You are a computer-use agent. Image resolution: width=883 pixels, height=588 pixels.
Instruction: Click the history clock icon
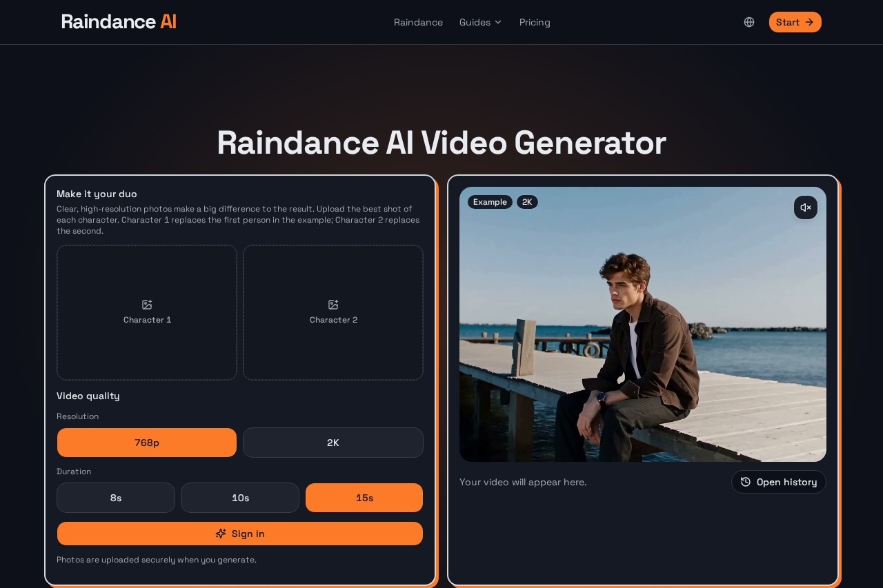point(746,482)
